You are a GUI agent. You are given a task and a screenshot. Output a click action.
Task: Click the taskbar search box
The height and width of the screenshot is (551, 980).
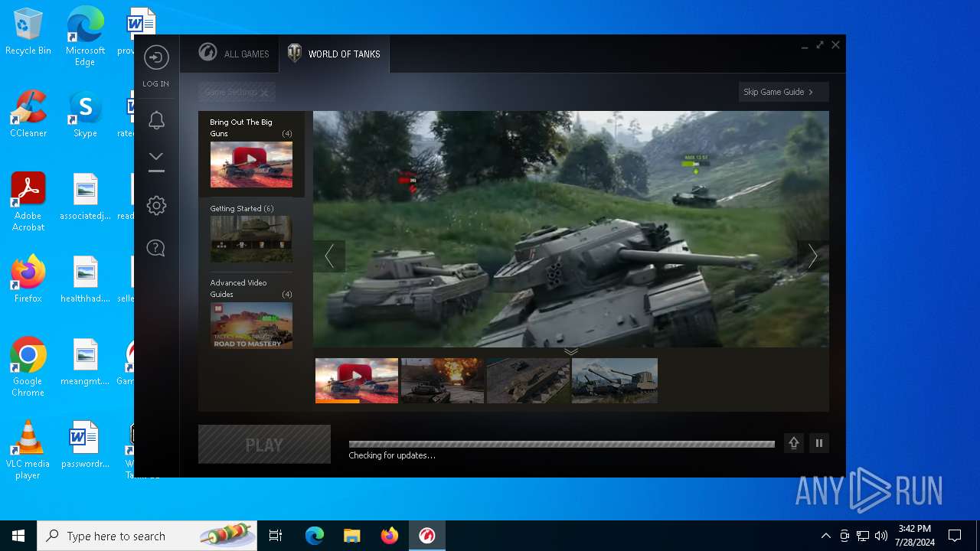click(147, 536)
